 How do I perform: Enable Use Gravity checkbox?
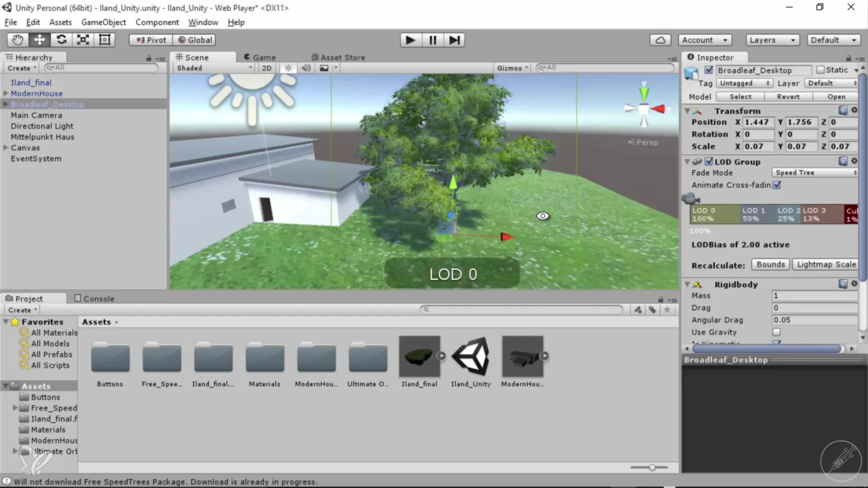(776, 332)
